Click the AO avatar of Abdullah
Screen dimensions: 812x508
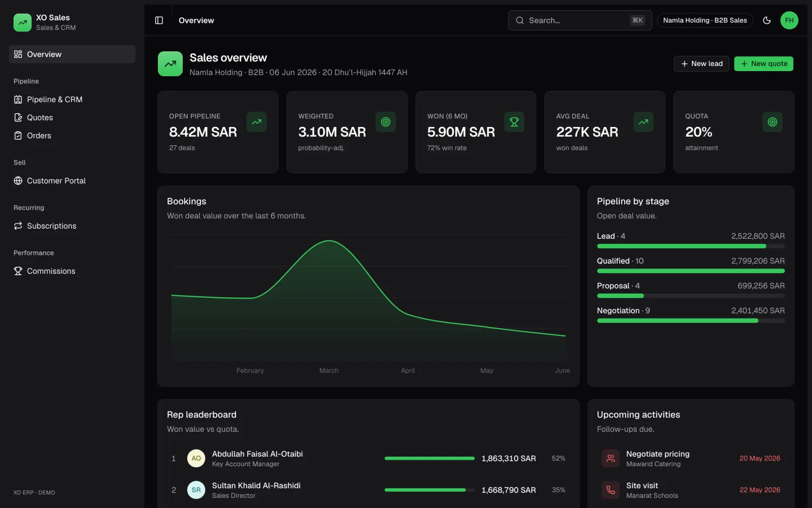[x=196, y=458]
